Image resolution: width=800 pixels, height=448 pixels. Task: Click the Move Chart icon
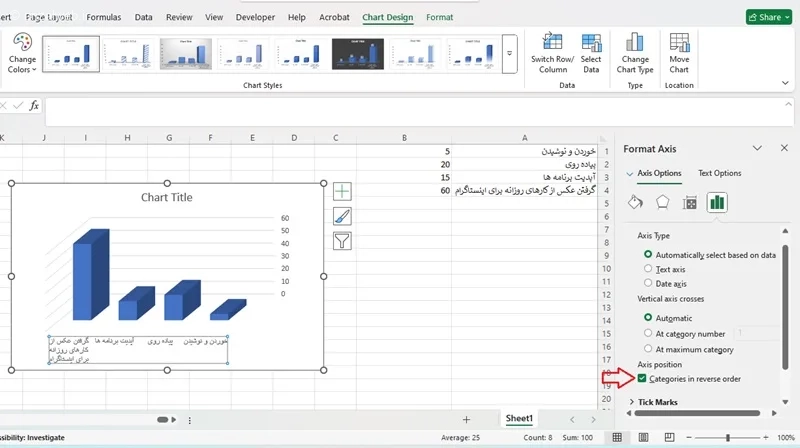tap(679, 42)
